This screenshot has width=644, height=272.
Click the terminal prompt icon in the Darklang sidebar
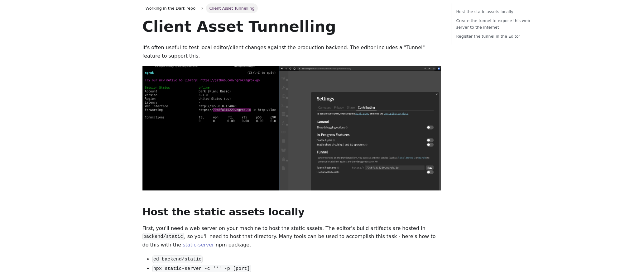283,106
